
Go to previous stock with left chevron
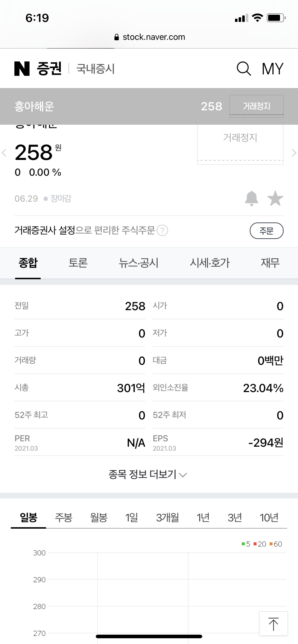[4, 153]
